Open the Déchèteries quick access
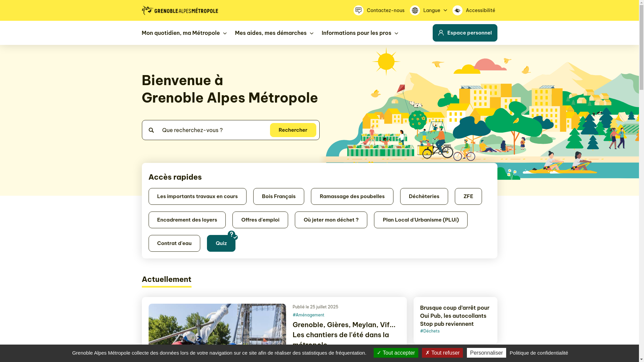This screenshot has width=644, height=362. pos(424,196)
